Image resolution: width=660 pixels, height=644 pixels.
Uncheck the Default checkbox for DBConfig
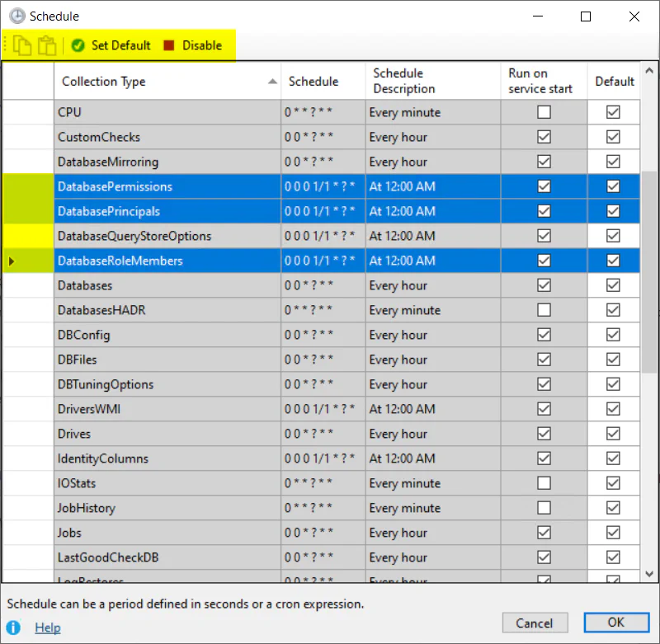(613, 335)
